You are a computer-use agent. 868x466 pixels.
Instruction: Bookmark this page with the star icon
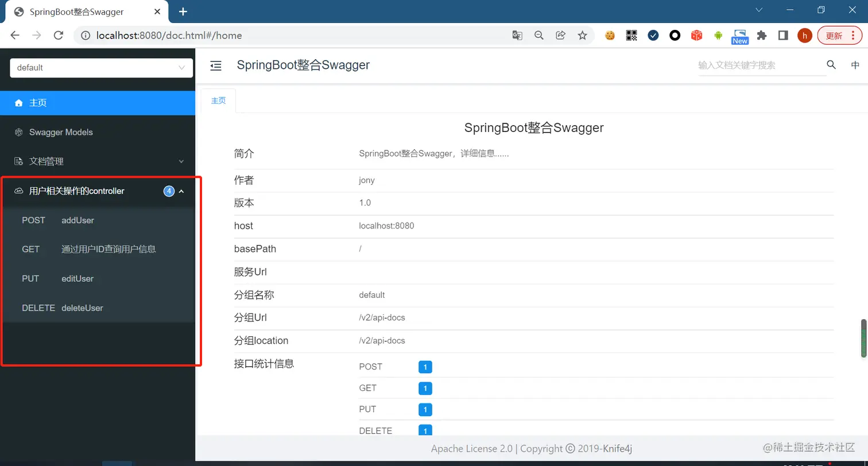pyautogui.click(x=582, y=36)
